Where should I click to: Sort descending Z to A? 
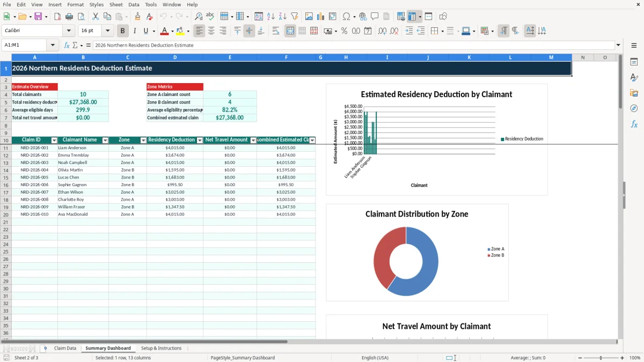click(x=282, y=17)
